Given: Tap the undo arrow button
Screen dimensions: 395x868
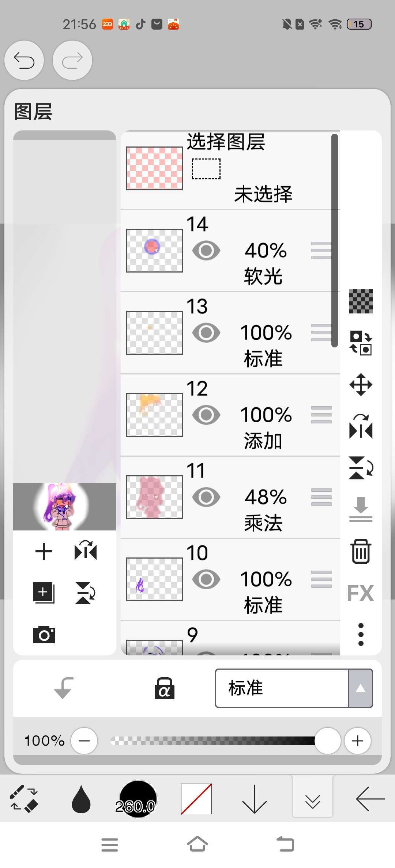Looking at the screenshot, I should pos(24,60).
